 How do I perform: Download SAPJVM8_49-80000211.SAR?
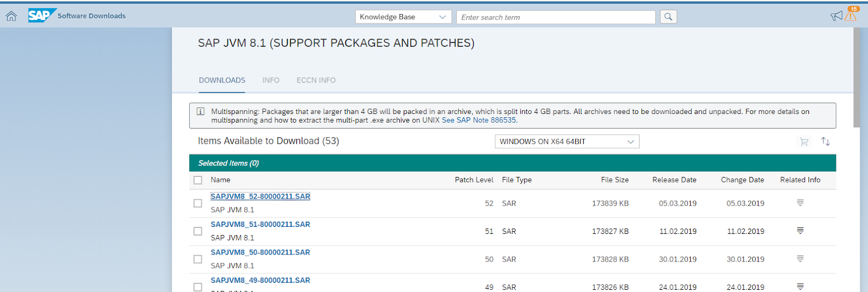[x=260, y=281]
